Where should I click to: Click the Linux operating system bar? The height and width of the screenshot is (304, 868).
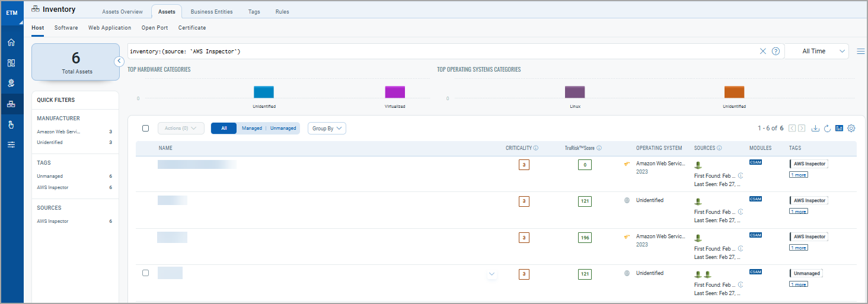tap(575, 92)
